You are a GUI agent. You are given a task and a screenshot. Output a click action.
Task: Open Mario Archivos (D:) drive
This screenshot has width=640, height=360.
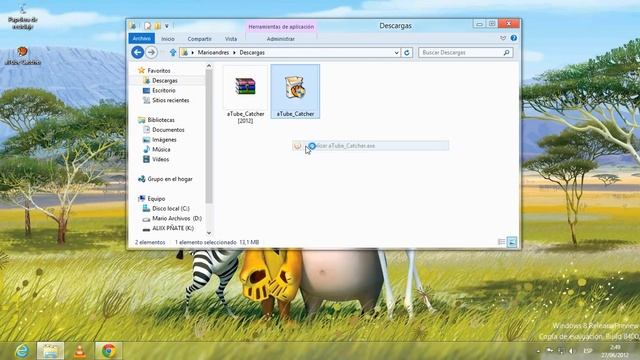click(177, 218)
